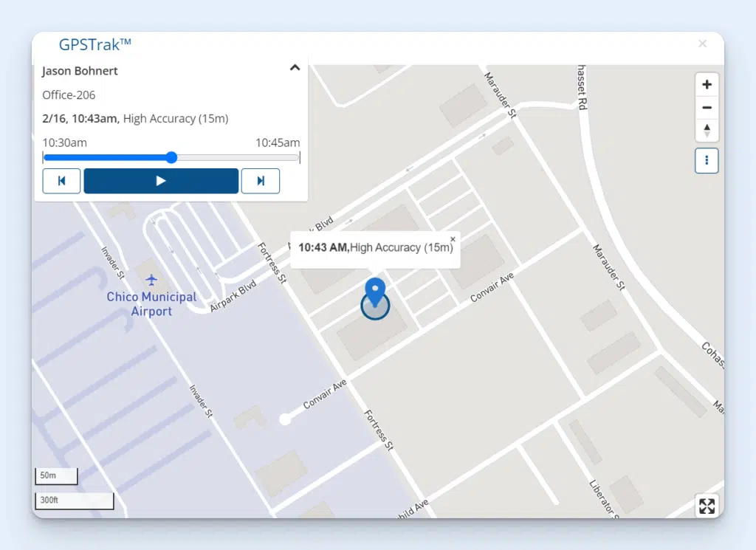Image resolution: width=756 pixels, height=550 pixels.
Task: Click the airplane icon at Chico Municipal Airport
Action: click(x=152, y=281)
